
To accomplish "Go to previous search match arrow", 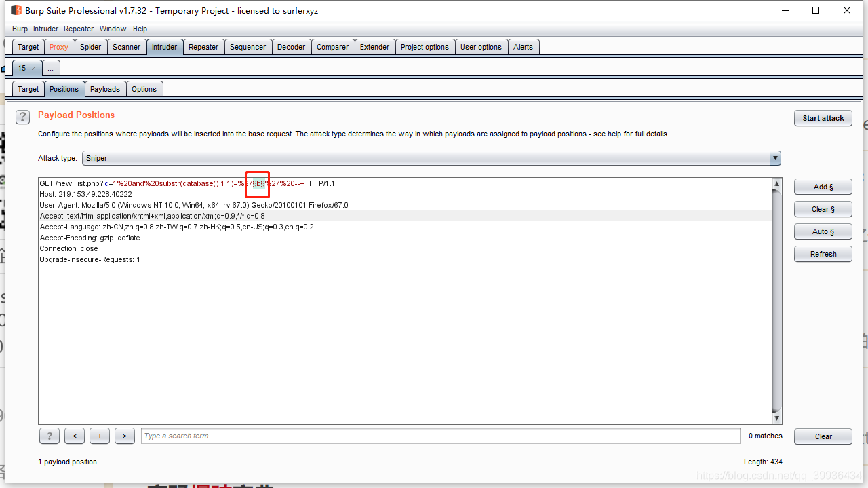I will tap(75, 436).
